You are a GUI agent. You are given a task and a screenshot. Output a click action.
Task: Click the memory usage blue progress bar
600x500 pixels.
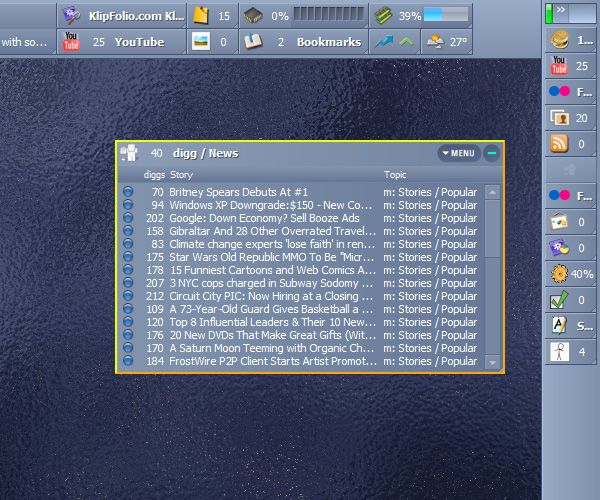click(446, 15)
